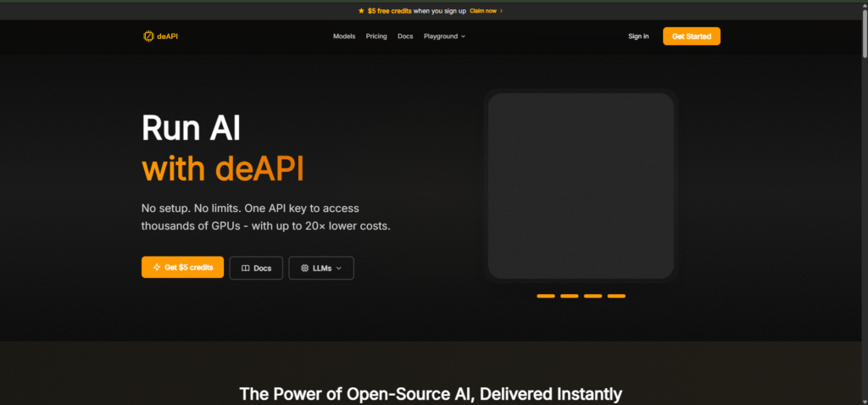This screenshot has width=868, height=405.
Task: Select the first carousel indicator dash
Action: click(546, 296)
